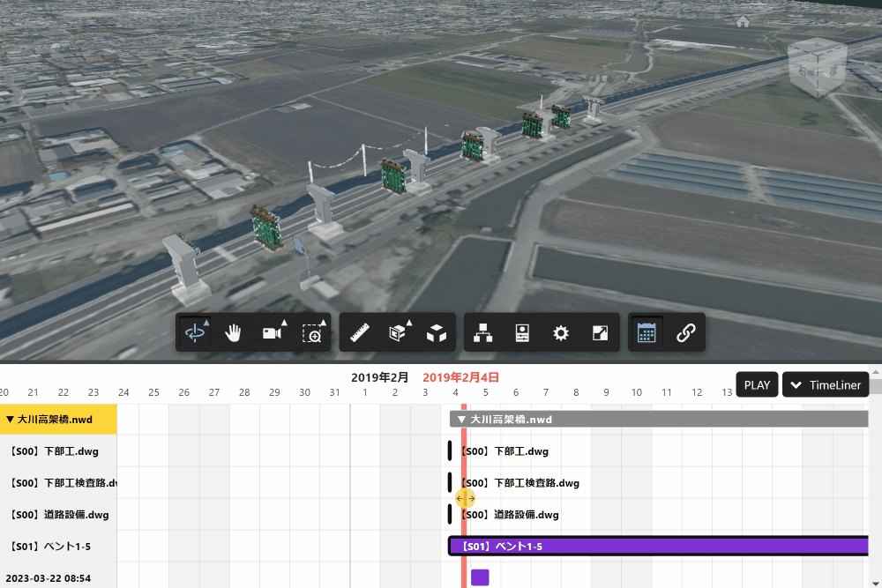The width and height of the screenshot is (882, 588).
Task: Toggle full screen mode
Action: click(599, 332)
